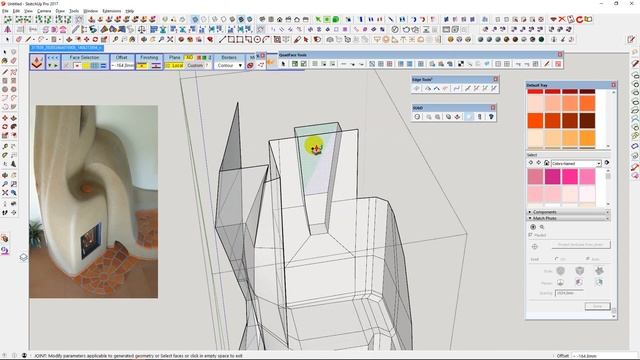Click the Done button in Match Photo
The height and width of the screenshot is (360, 640).
pyautogui.click(x=598, y=306)
